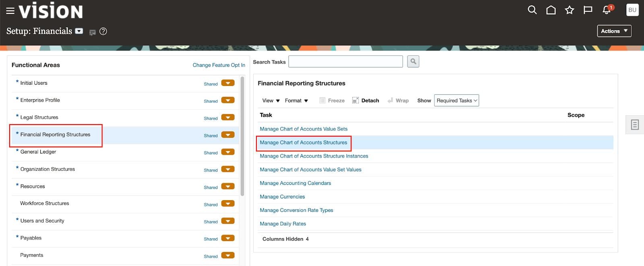
Task: Click the Search Tasks magnifier button
Action: click(413, 61)
